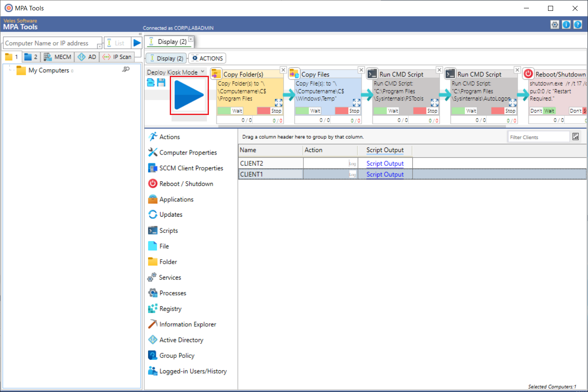The width and height of the screenshot is (588, 392).
Task: Clear the computer name search box
Action: (x=99, y=46)
